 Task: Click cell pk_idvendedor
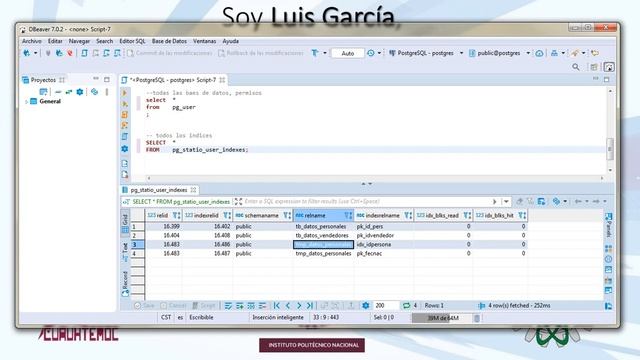(x=383, y=236)
